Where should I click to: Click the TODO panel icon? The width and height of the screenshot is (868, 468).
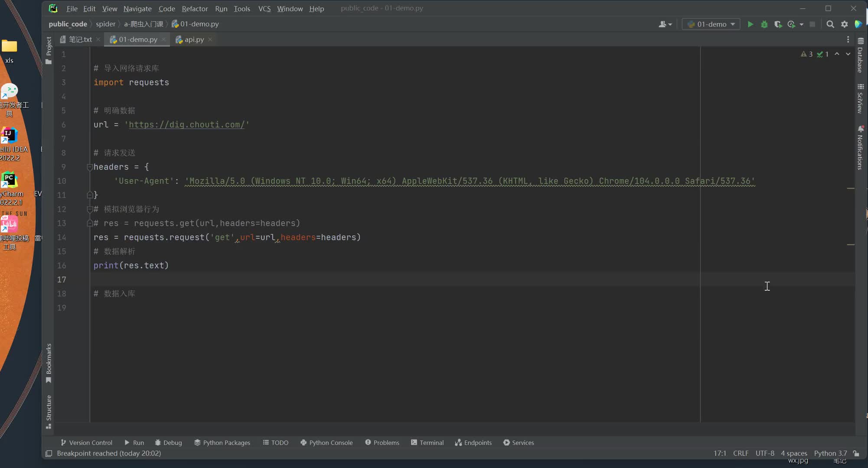point(274,442)
